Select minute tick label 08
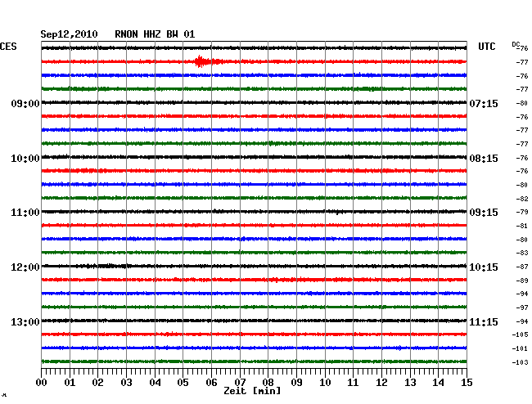Image resolution: width=532 pixels, height=404 pixels. click(x=268, y=383)
